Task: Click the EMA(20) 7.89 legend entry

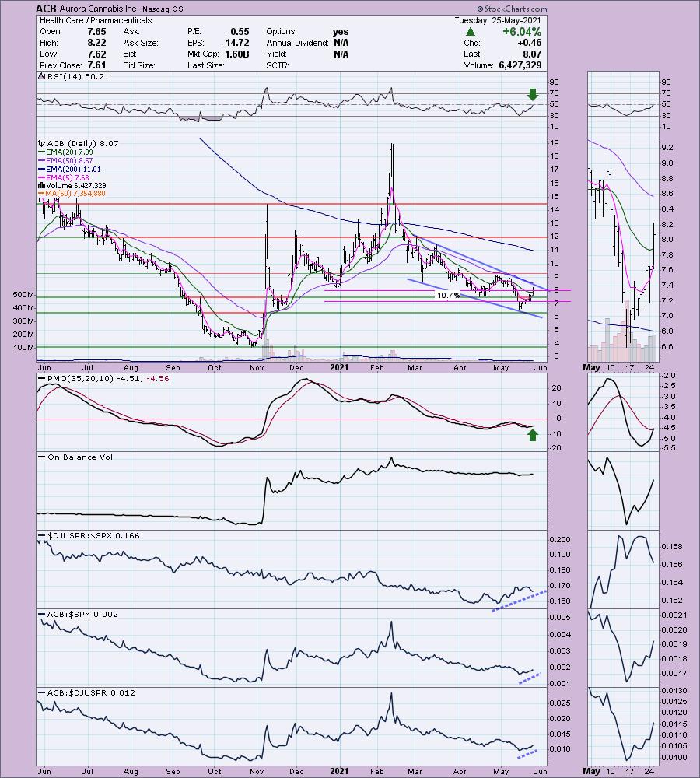Action: coord(65,152)
